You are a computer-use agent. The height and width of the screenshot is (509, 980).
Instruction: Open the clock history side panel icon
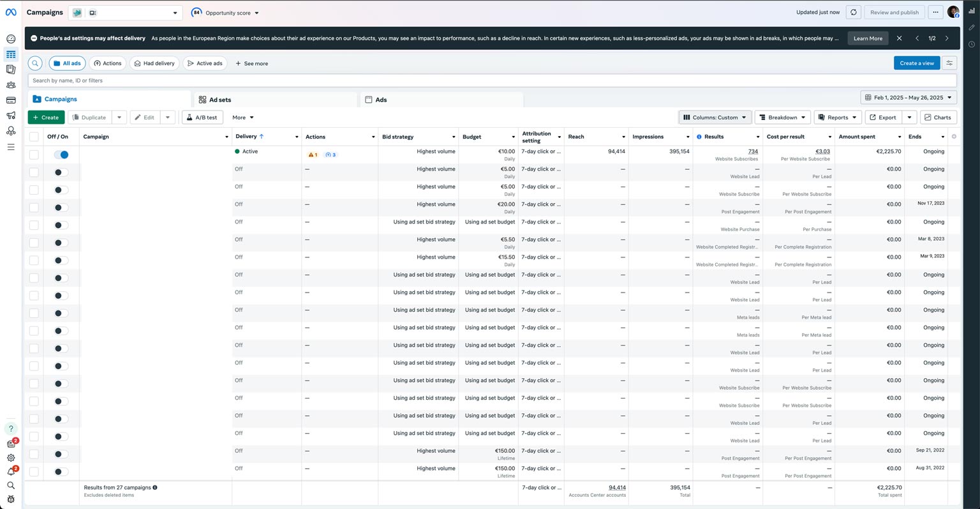click(972, 44)
